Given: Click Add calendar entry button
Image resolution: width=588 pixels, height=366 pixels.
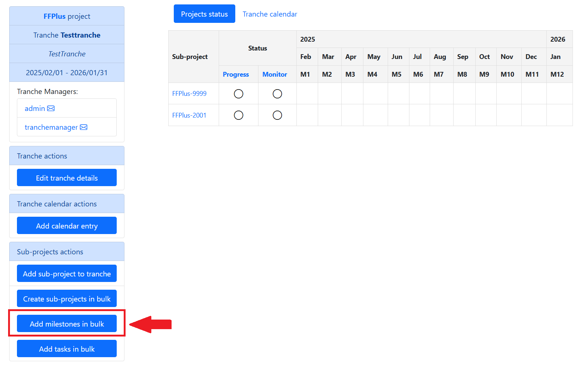Looking at the screenshot, I should [x=67, y=226].
